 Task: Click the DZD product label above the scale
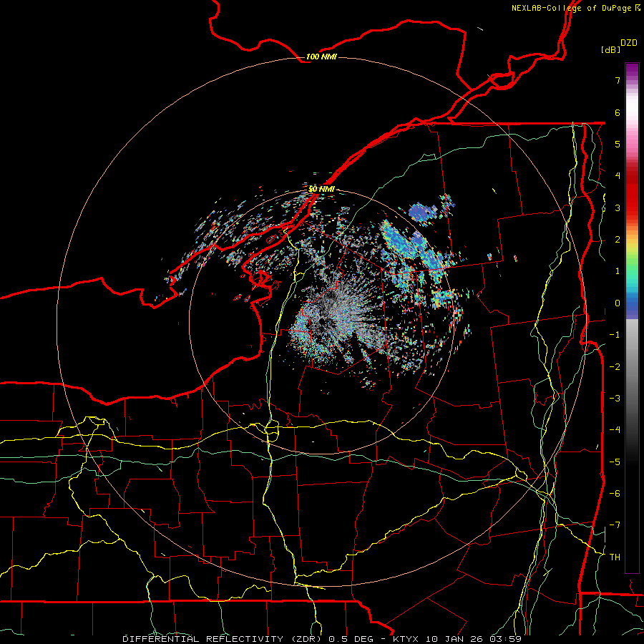coord(629,43)
